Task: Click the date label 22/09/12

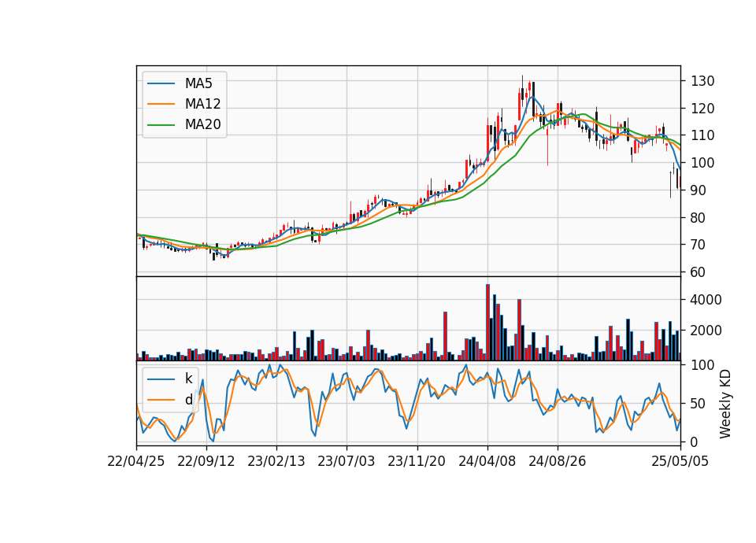Action: (x=206, y=461)
